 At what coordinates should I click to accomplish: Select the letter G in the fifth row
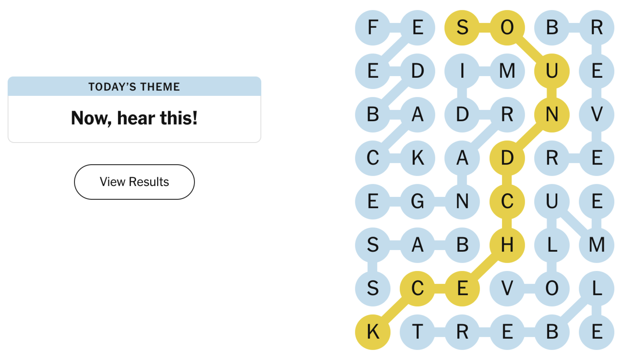tap(418, 201)
